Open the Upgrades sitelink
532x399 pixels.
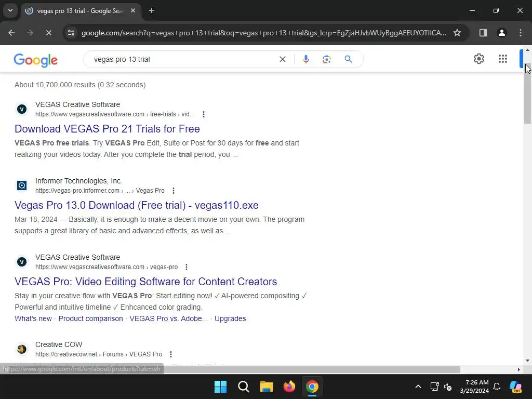(230, 318)
